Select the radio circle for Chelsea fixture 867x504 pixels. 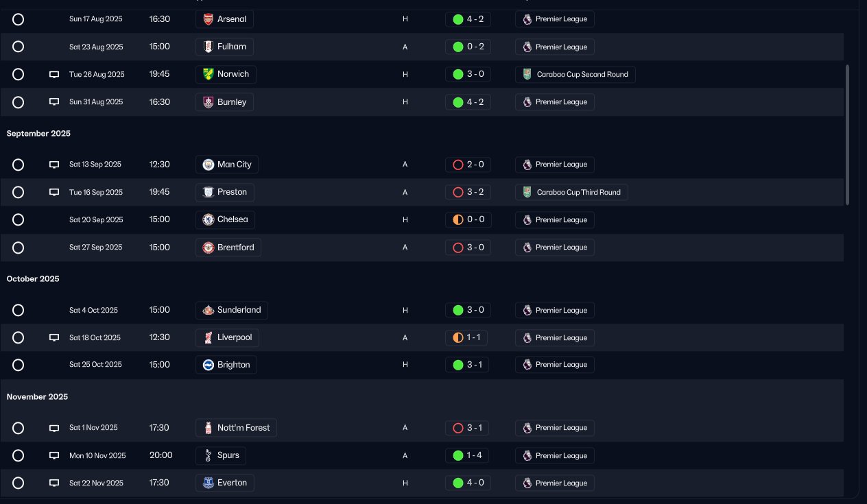click(19, 219)
